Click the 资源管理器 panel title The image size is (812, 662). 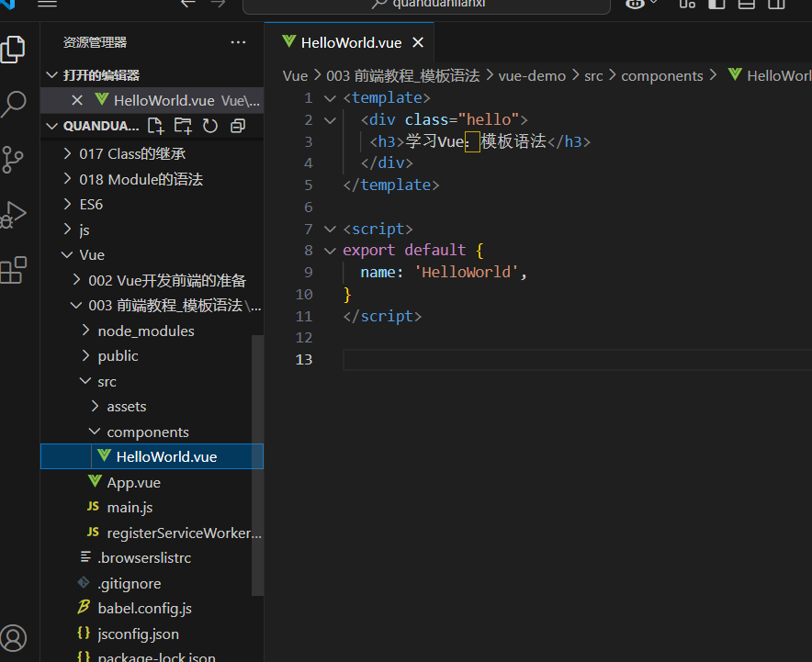[x=95, y=42]
